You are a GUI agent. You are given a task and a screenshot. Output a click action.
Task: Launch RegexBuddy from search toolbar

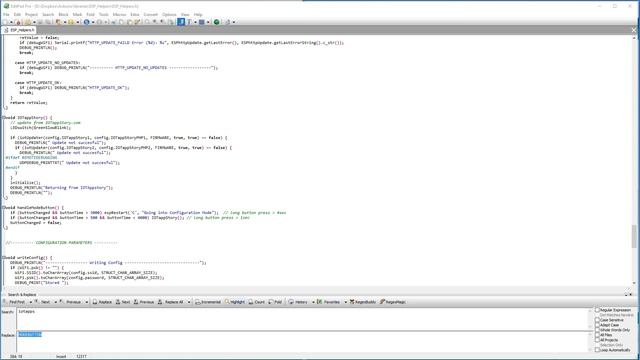pyautogui.click(x=363, y=302)
